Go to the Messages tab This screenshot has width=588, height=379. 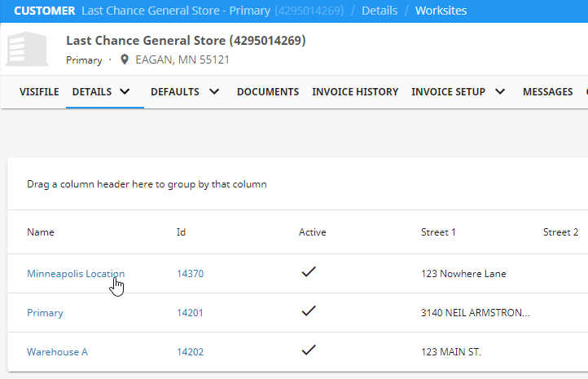547,92
